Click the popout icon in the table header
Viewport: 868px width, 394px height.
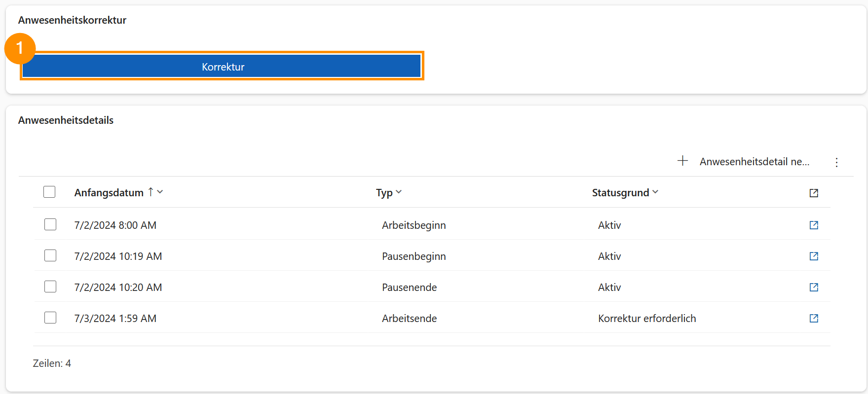coord(814,193)
